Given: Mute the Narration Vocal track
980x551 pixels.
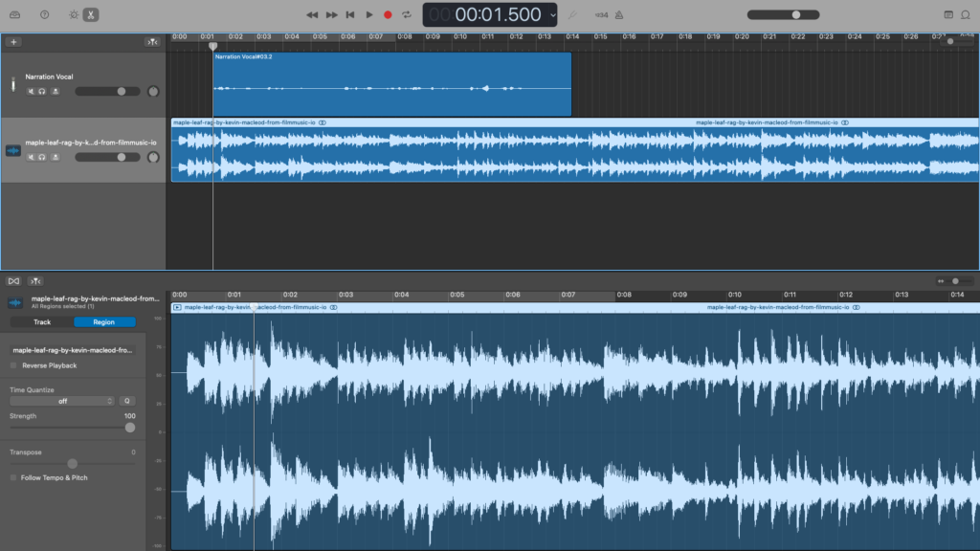Looking at the screenshot, I should pos(31,91).
